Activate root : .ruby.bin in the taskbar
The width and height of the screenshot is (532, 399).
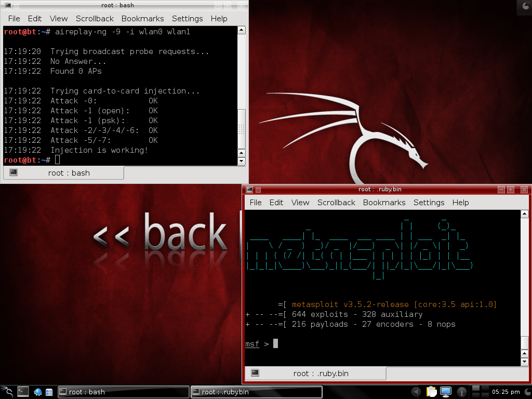coord(257,392)
